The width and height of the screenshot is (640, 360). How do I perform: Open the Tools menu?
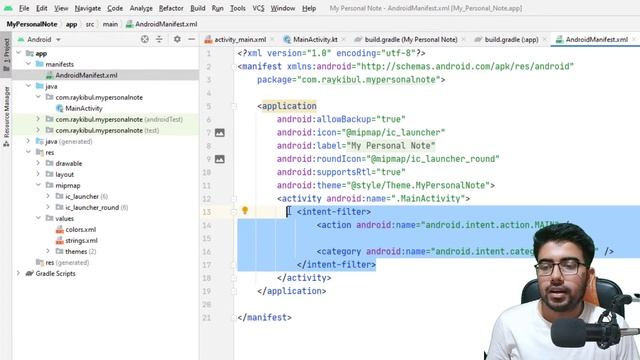(x=238, y=8)
